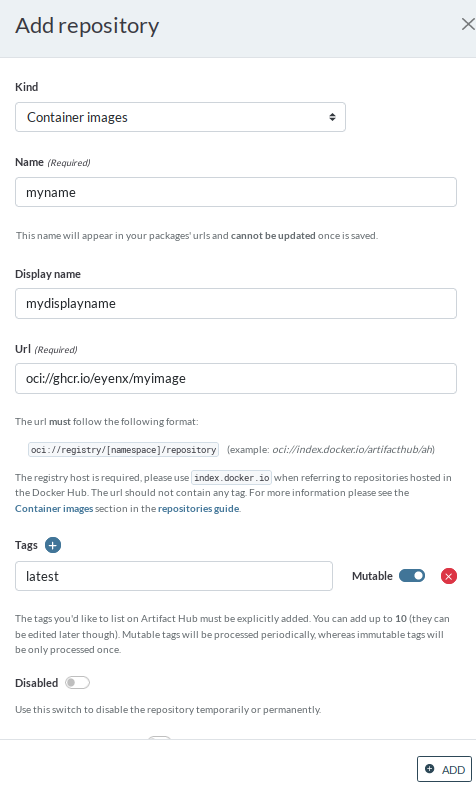Remove the latest tag with red X
The height and width of the screenshot is (789, 476).
[448, 576]
